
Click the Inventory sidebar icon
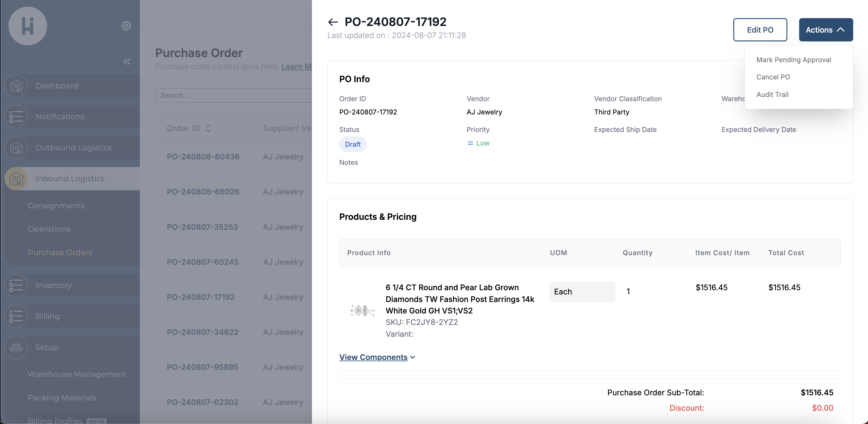pyautogui.click(x=16, y=285)
